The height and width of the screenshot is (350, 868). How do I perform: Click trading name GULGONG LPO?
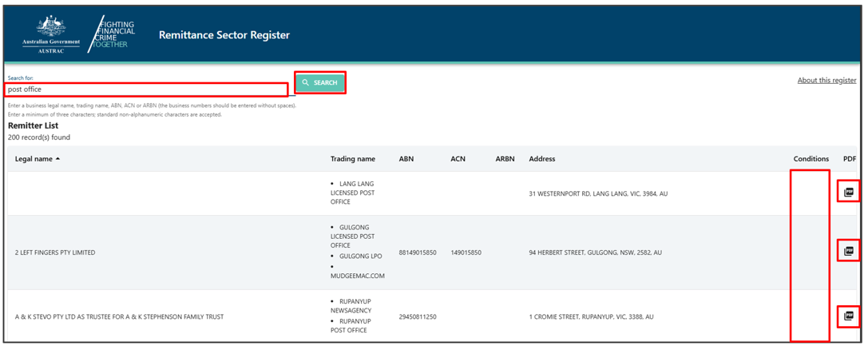pos(359,256)
